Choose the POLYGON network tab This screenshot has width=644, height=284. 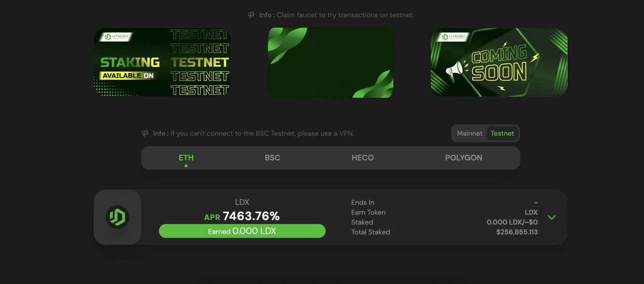point(464,158)
